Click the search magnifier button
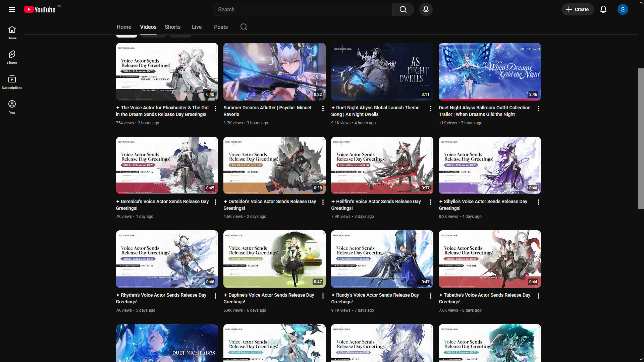Screen dimensions: 644x362 pyautogui.click(x=403, y=9)
